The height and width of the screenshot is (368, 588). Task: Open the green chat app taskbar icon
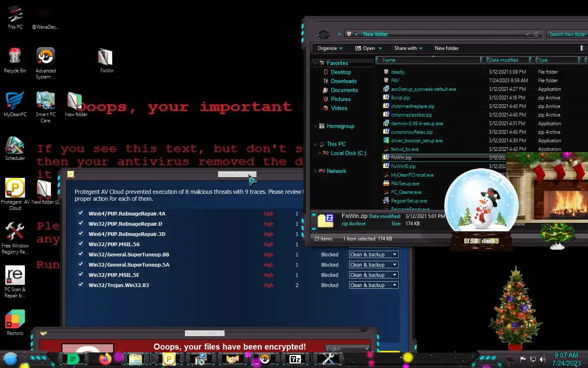pos(73,359)
